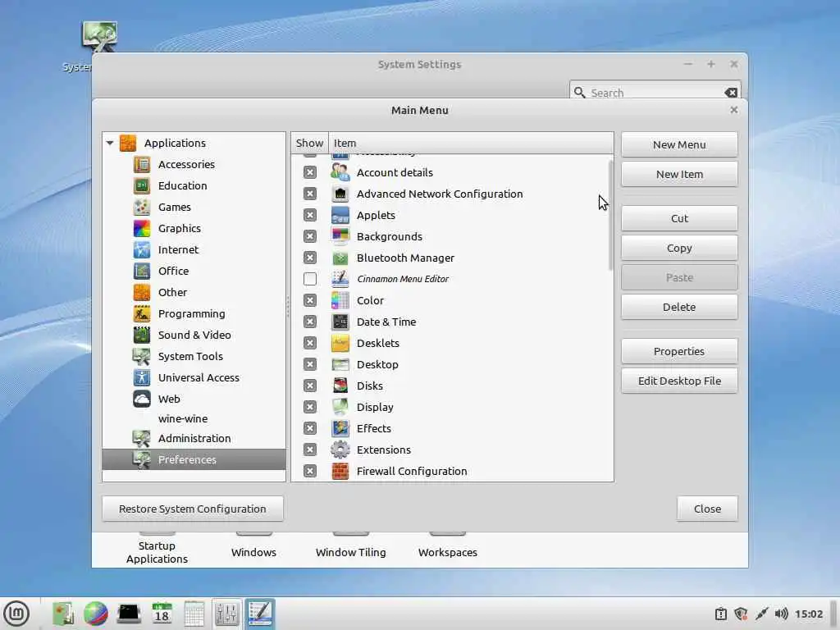Uncheck Show for Desklets
Screen dimensions: 840x630
tap(309, 343)
